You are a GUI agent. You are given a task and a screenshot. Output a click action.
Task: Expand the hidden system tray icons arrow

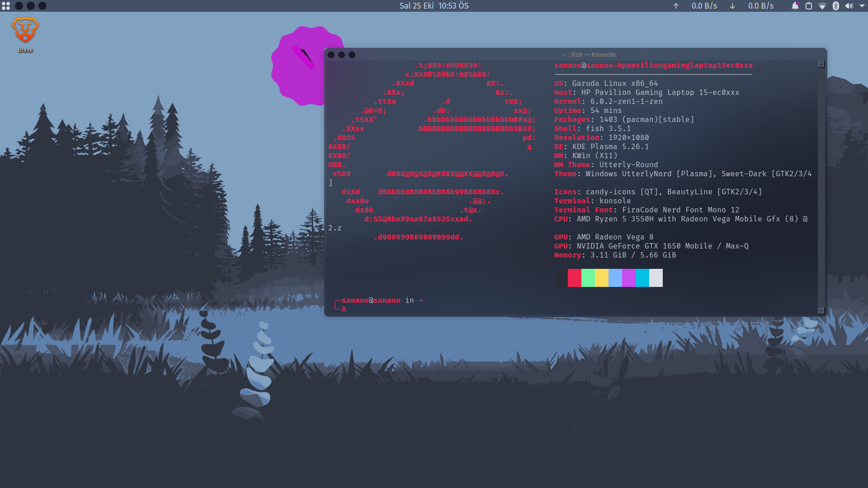pyautogui.click(x=862, y=6)
